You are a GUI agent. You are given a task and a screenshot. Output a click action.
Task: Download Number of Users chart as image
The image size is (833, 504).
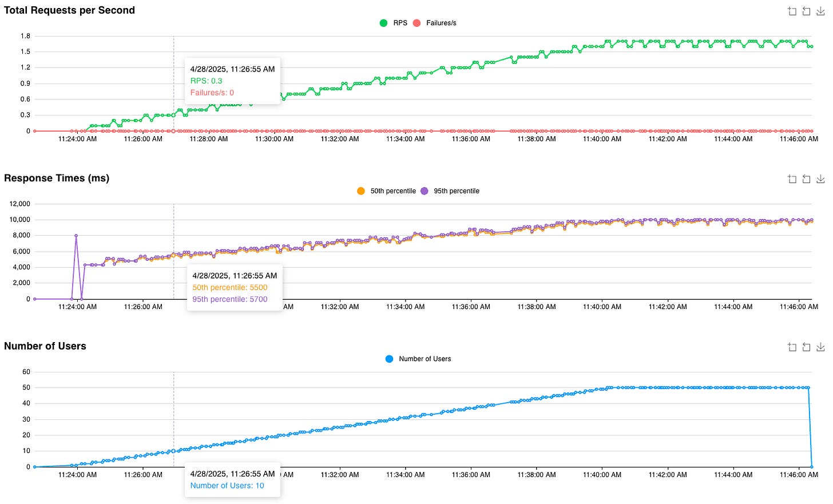coord(820,347)
